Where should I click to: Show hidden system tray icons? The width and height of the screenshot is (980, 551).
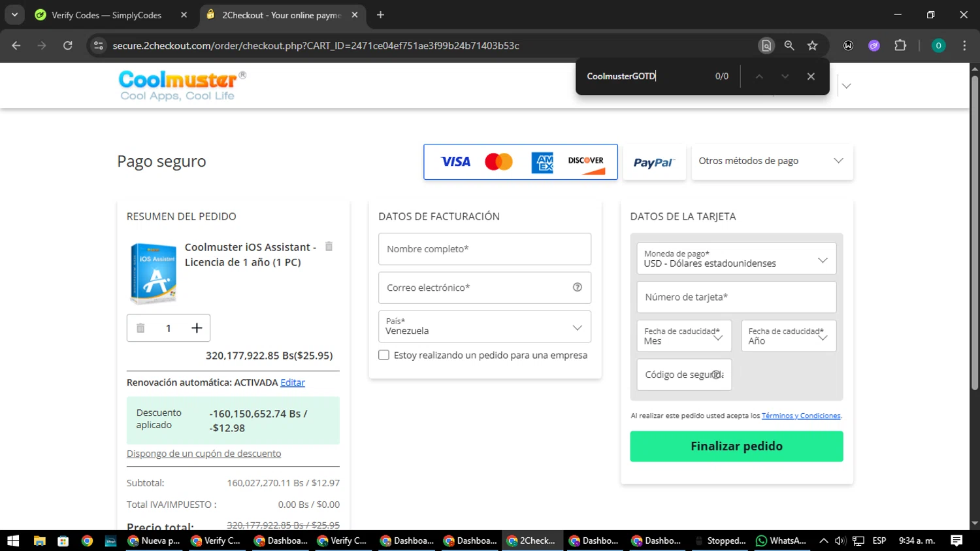pyautogui.click(x=824, y=541)
